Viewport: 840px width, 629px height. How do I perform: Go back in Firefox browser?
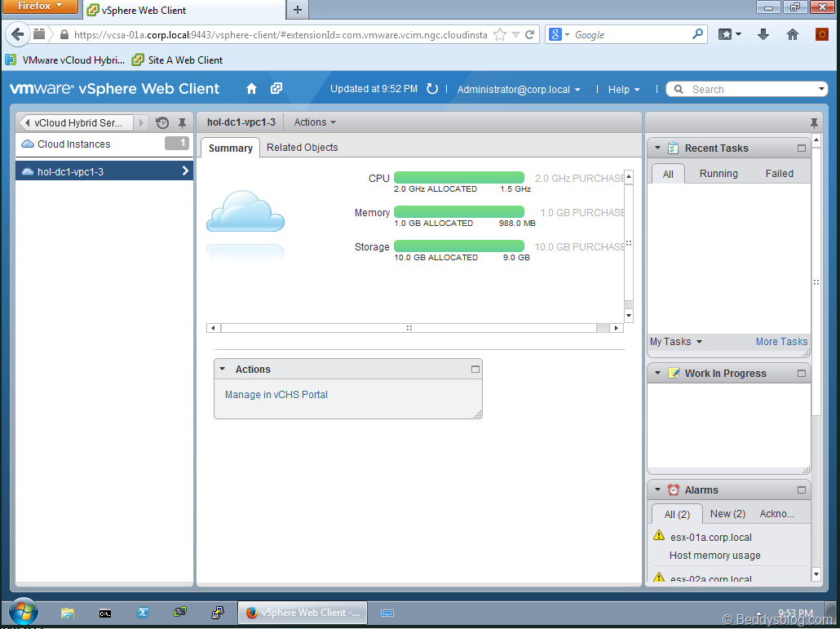[x=18, y=35]
